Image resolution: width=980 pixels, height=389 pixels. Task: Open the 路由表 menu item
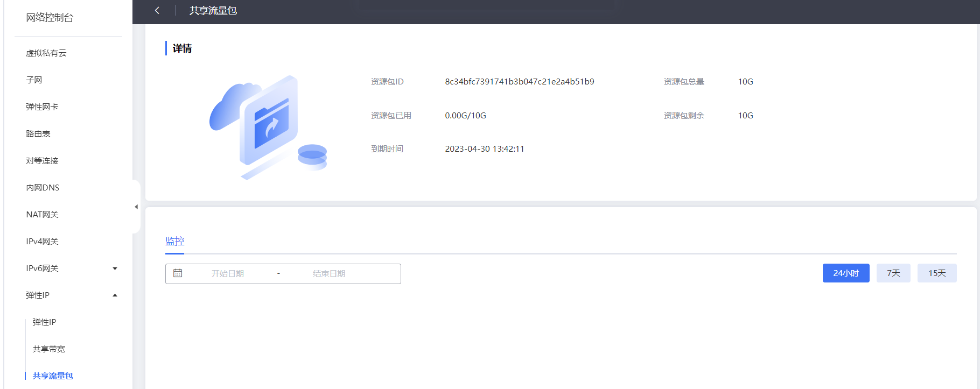38,134
